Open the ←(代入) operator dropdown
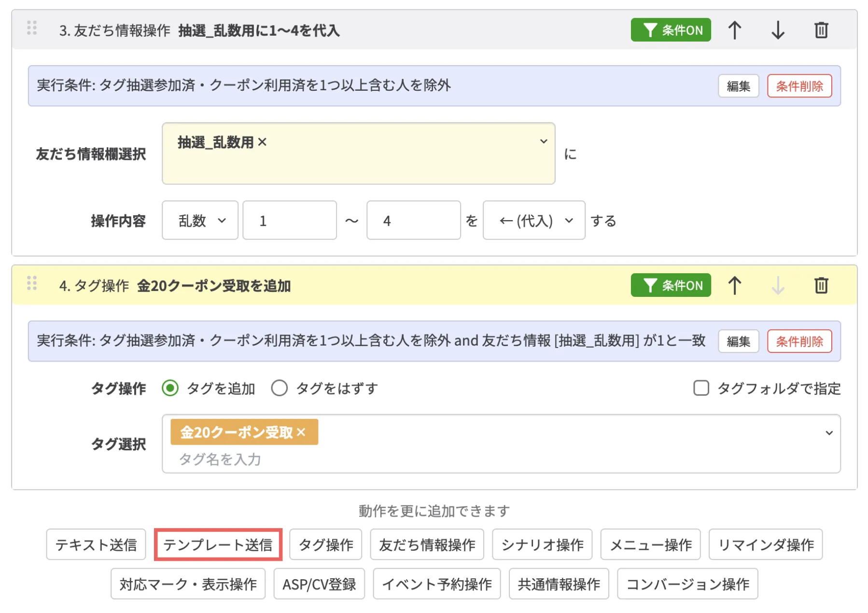 tap(534, 221)
